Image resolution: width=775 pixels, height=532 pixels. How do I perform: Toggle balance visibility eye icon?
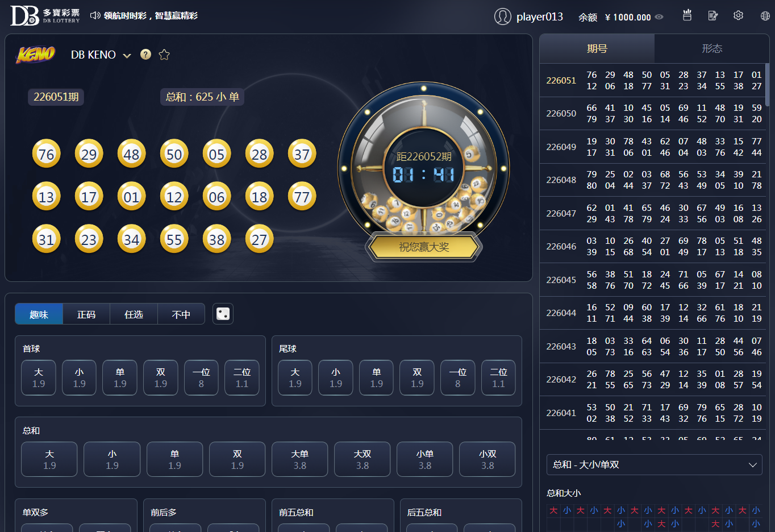[659, 17]
